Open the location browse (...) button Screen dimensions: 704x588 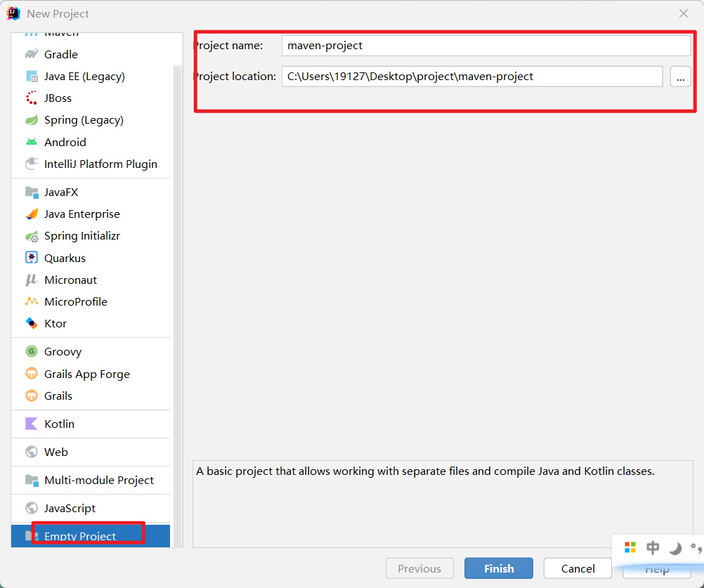680,77
